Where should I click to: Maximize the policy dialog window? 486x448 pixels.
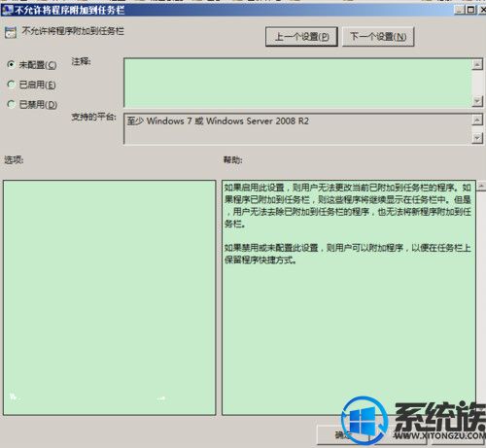coord(470,10)
